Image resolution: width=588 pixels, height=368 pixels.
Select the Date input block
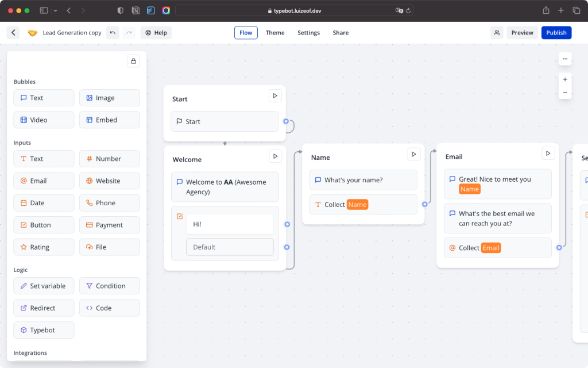pyautogui.click(x=44, y=203)
